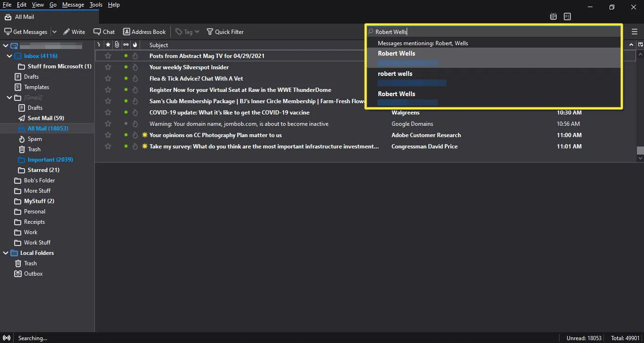Open the tasks tab icon
644x343 pixels.
tap(567, 16)
